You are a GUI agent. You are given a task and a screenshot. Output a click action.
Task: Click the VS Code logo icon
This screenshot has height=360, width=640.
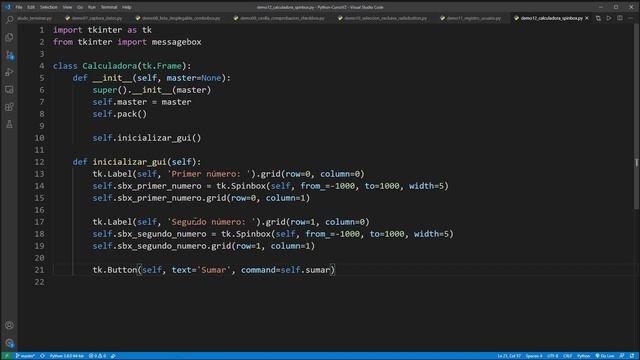pyautogui.click(x=7, y=7)
